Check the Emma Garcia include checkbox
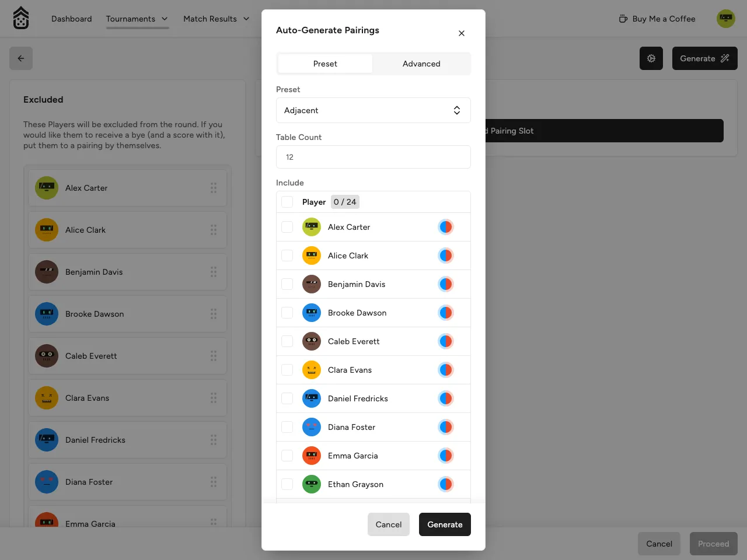The image size is (747, 560). [287, 456]
